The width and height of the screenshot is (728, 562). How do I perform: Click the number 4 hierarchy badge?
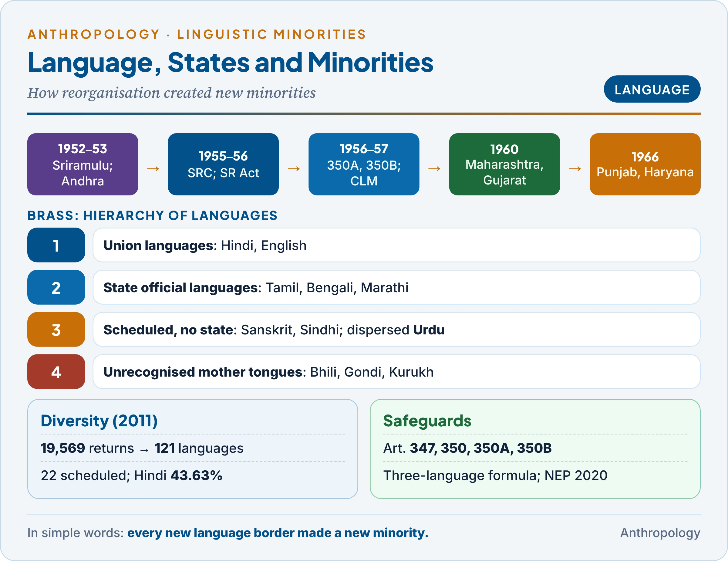point(56,371)
